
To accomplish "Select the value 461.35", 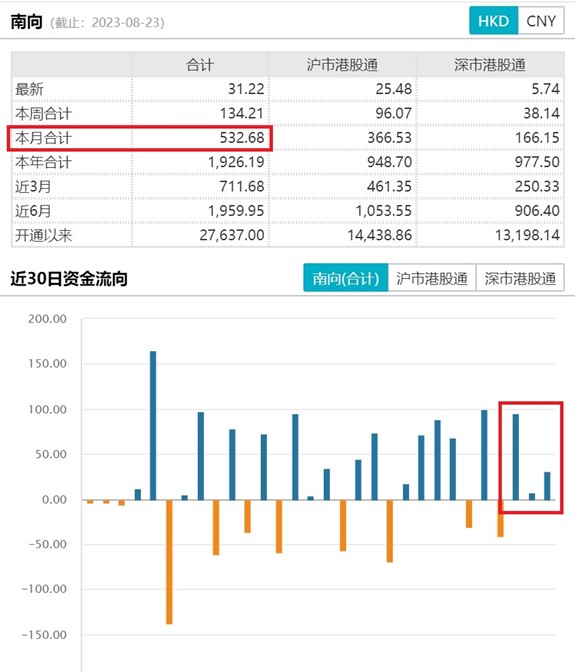I will pos(389,186).
